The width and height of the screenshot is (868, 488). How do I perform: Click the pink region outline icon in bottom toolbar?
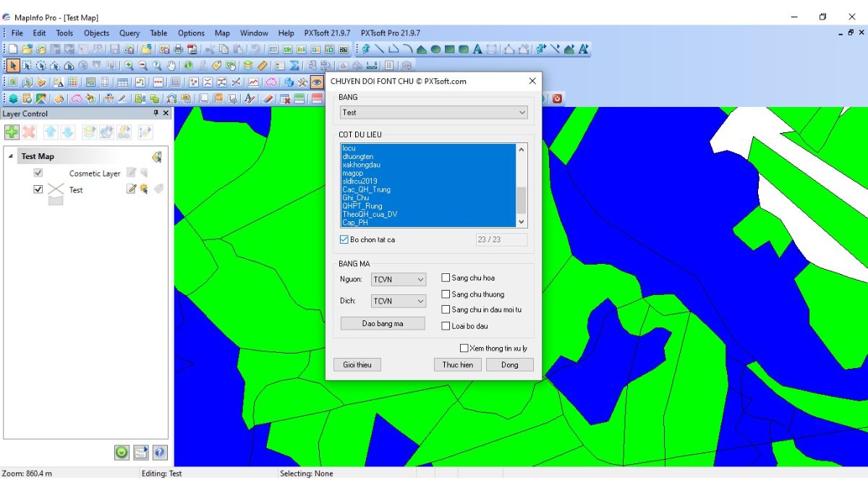(x=77, y=98)
